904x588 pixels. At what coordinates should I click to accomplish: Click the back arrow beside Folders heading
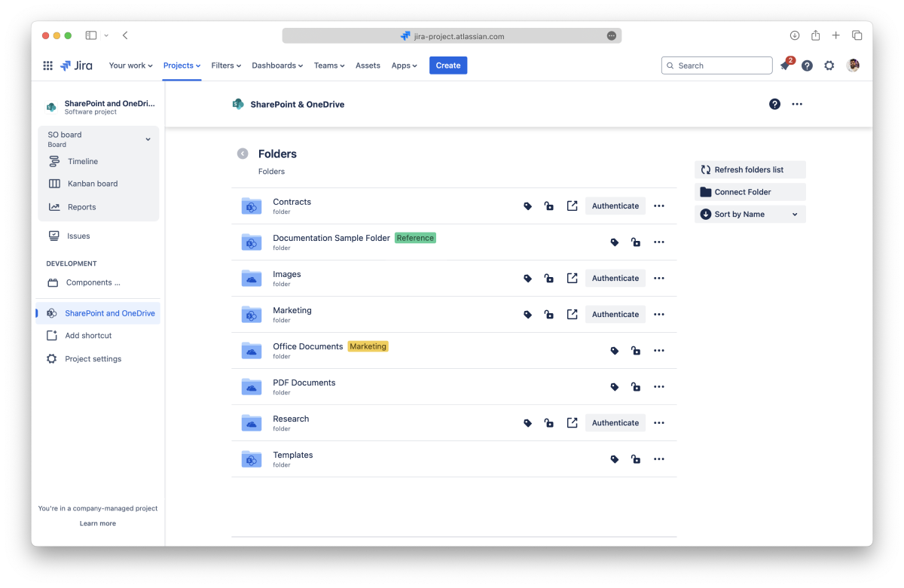pos(243,154)
